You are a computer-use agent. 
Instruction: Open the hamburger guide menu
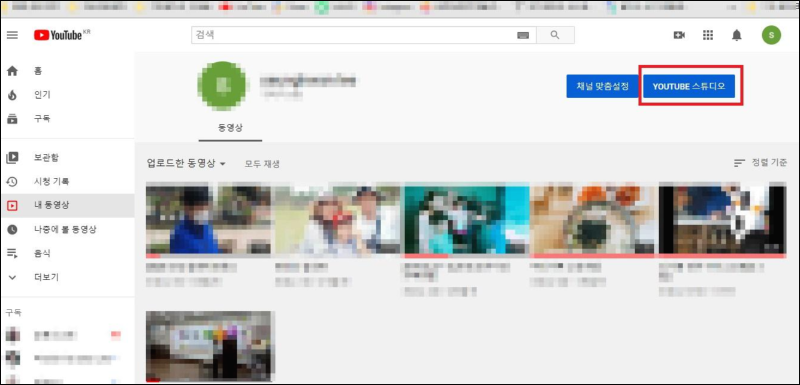(x=12, y=35)
